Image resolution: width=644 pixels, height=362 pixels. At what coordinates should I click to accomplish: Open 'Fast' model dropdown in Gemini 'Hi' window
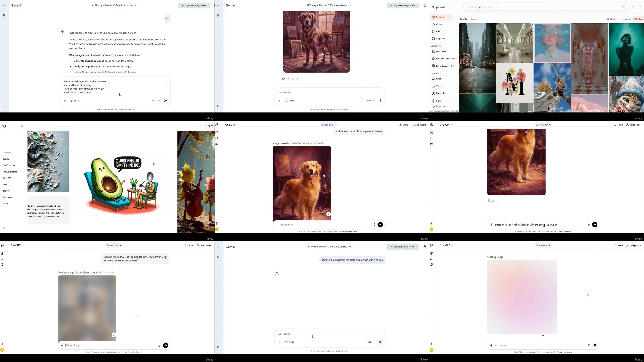(156, 101)
